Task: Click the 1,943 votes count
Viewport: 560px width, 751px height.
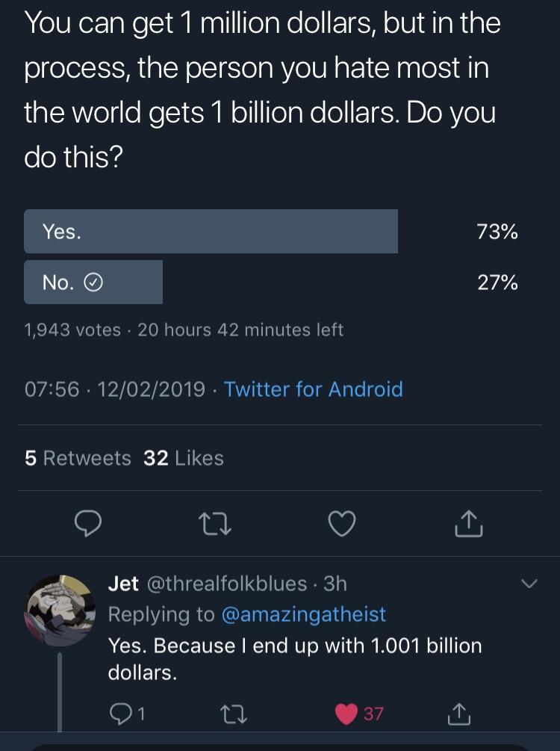Action: pyautogui.click(x=72, y=330)
